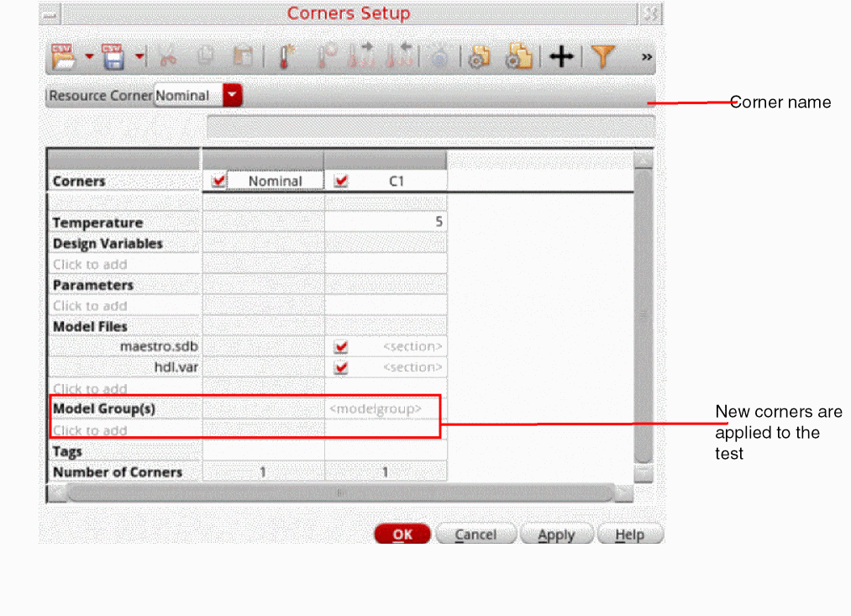Click the Parameters row label

pos(92,285)
